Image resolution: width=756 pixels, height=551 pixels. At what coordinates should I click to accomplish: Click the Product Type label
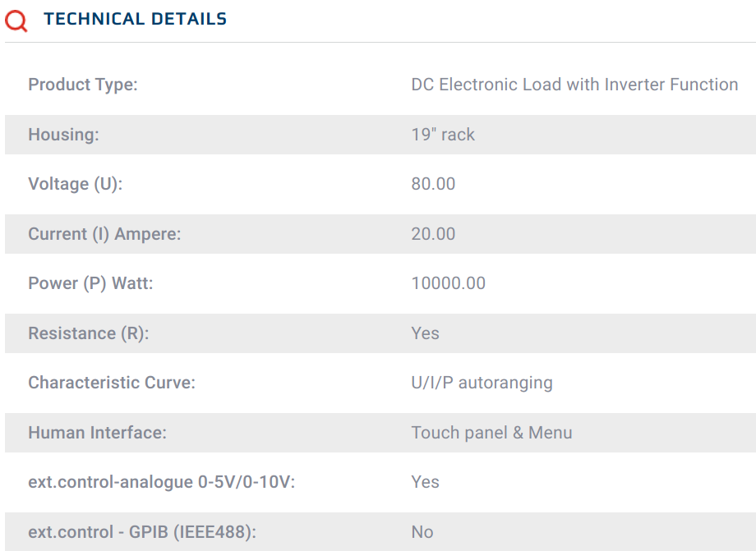pyautogui.click(x=83, y=85)
